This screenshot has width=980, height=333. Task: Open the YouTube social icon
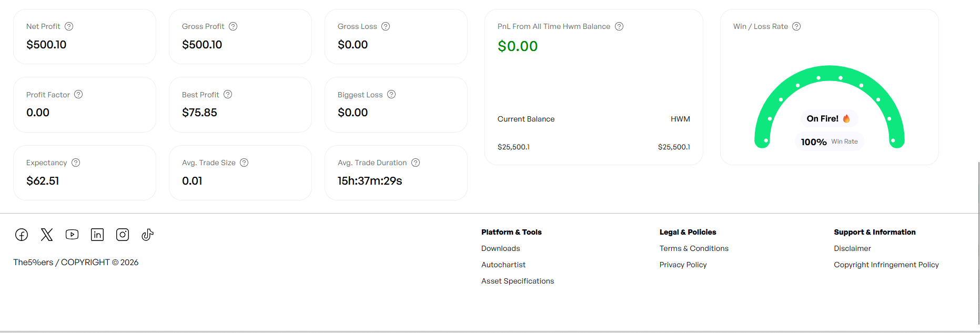tap(72, 235)
